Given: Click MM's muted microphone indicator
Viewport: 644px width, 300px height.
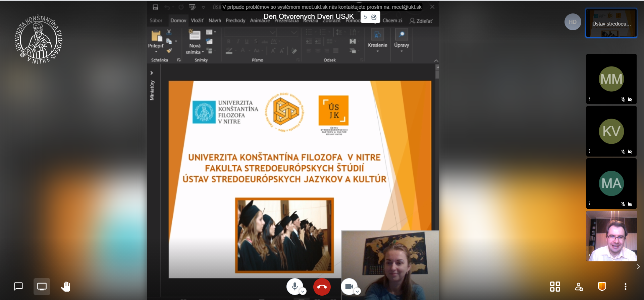Looking at the screenshot, I should point(623,99).
